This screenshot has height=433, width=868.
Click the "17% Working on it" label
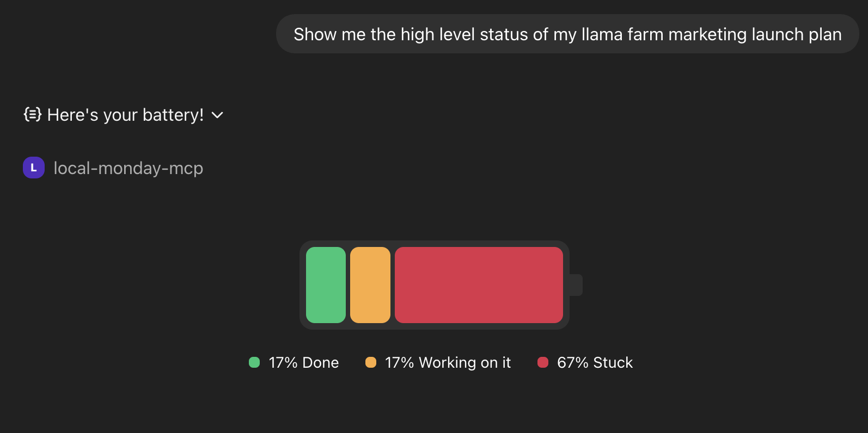(x=448, y=362)
